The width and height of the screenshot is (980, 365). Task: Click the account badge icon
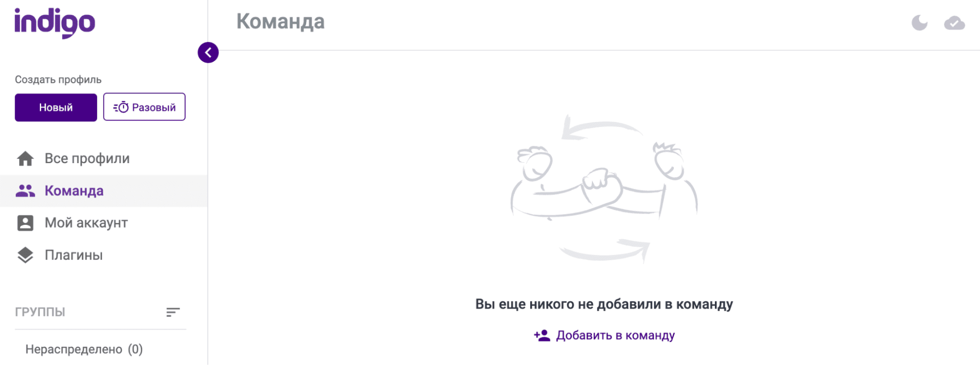pyautogui.click(x=25, y=223)
